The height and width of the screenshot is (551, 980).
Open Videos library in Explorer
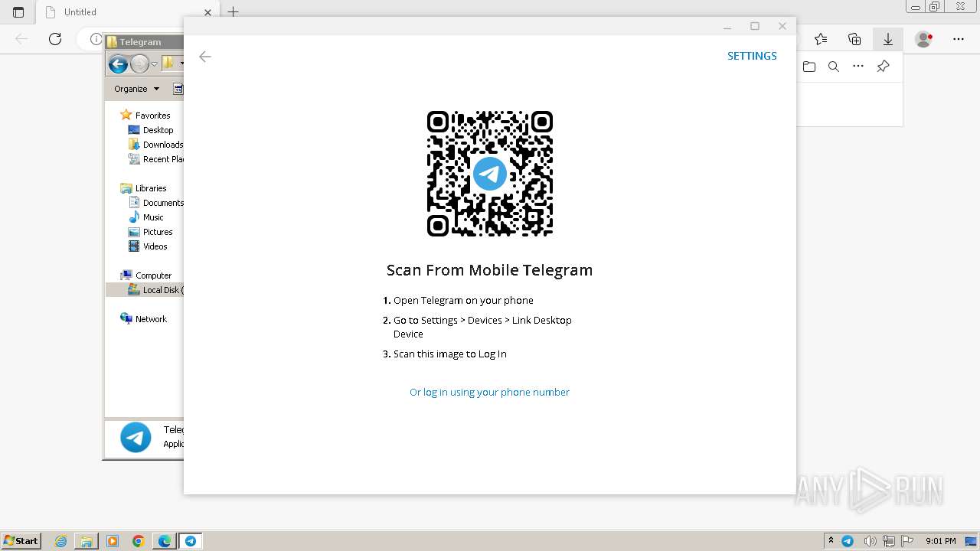pyautogui.click(x=155, y=246)
